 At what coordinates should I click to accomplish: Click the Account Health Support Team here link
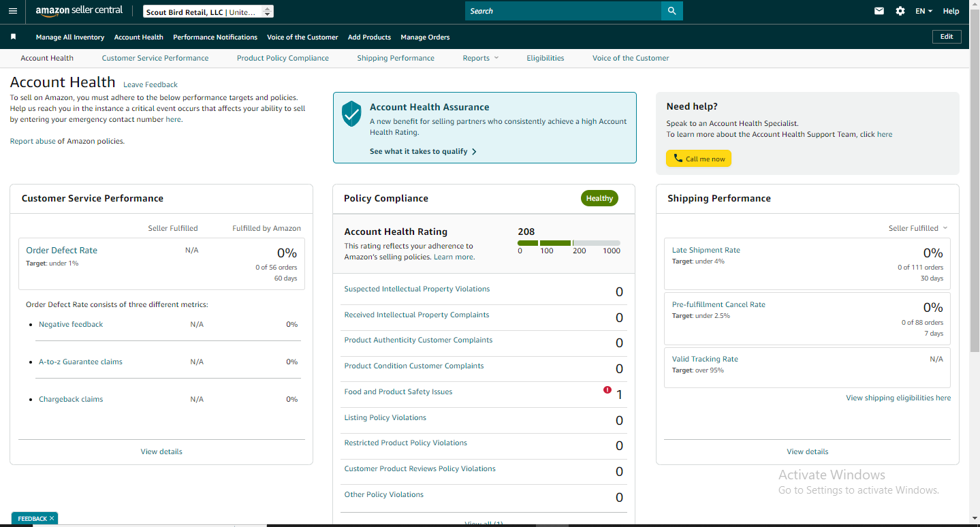point(885,134)
